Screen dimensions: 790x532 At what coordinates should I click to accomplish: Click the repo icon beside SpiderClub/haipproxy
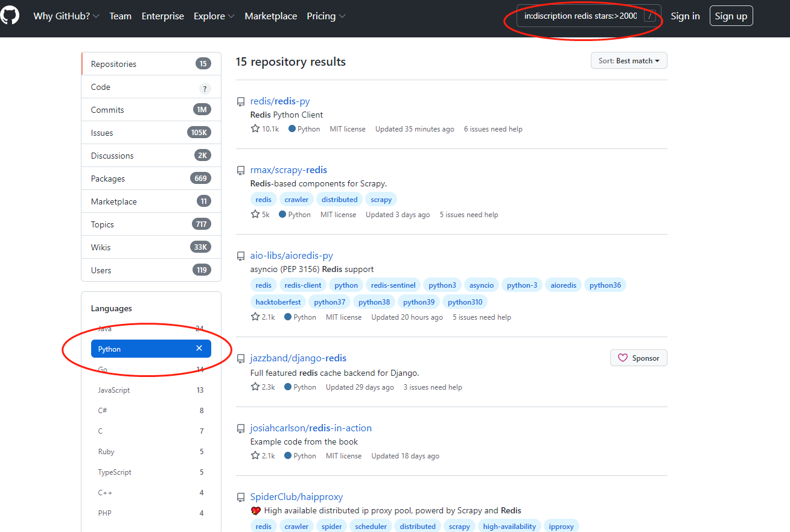pos(241,498)
